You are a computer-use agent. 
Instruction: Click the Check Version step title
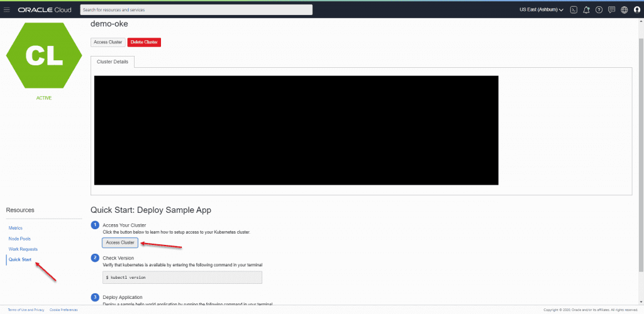click(118, 258)
